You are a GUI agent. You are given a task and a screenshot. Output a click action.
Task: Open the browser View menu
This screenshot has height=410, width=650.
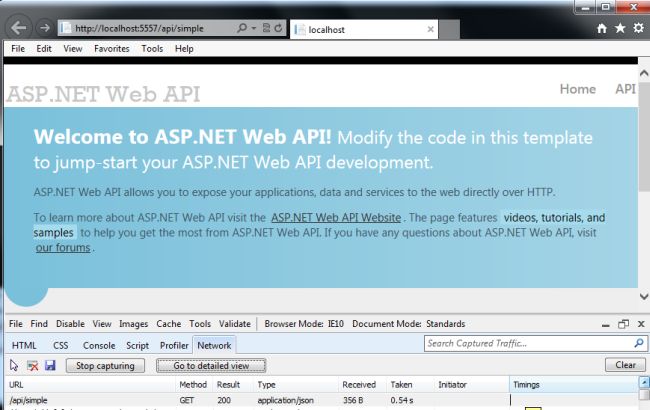point(73,49)
